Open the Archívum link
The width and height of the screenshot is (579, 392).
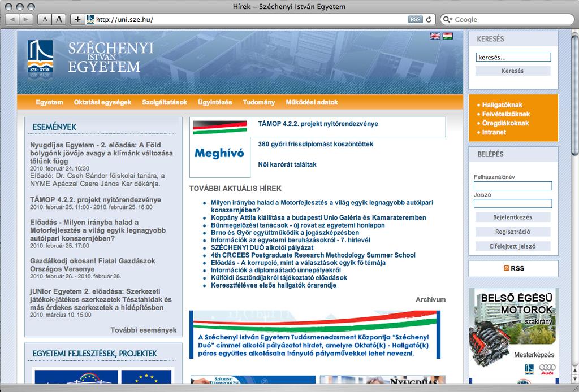430,300
